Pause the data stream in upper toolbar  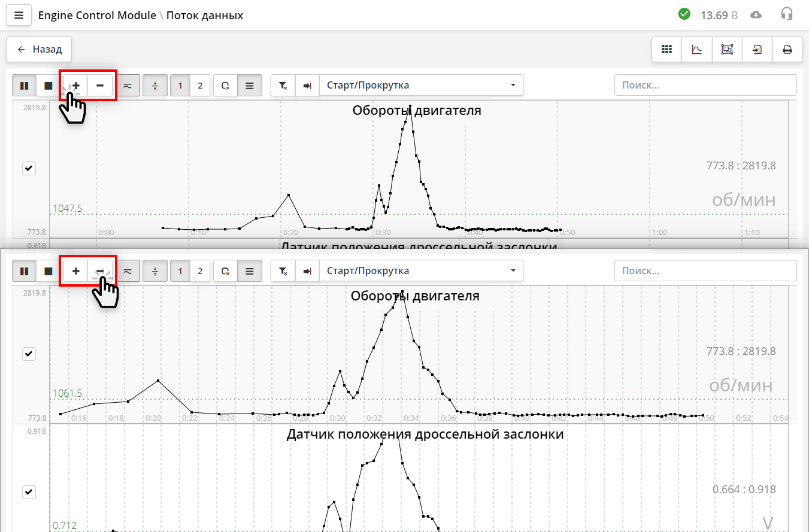tap(25, 86)
